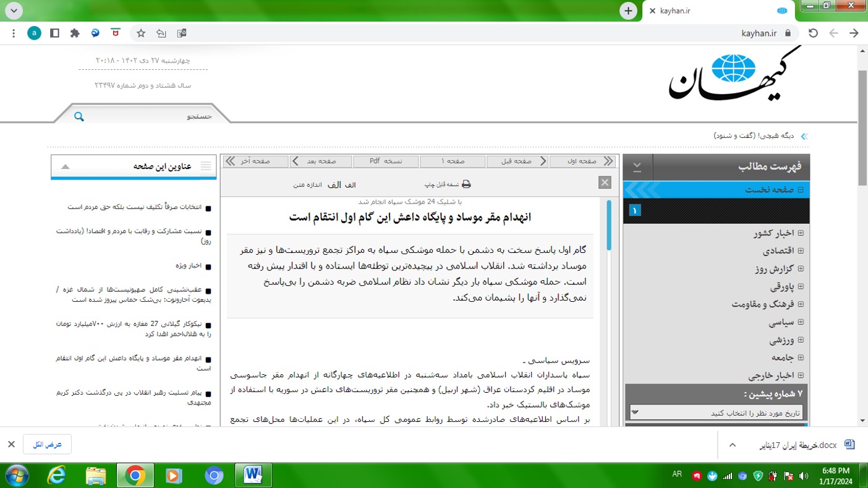Open the previous issues date dropdown
This screenshot has height=488, width=868.
716,413
